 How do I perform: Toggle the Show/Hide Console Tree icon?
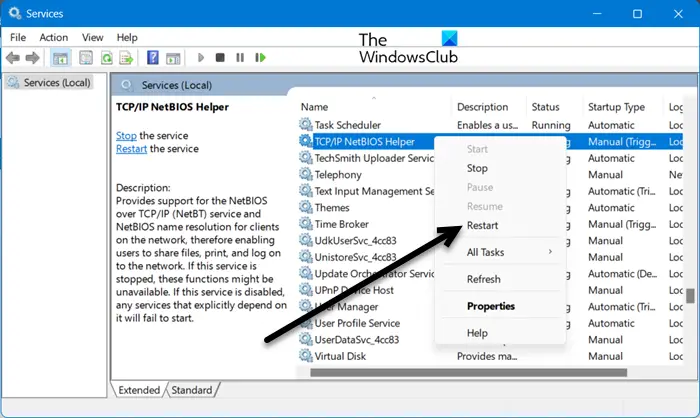61,58
